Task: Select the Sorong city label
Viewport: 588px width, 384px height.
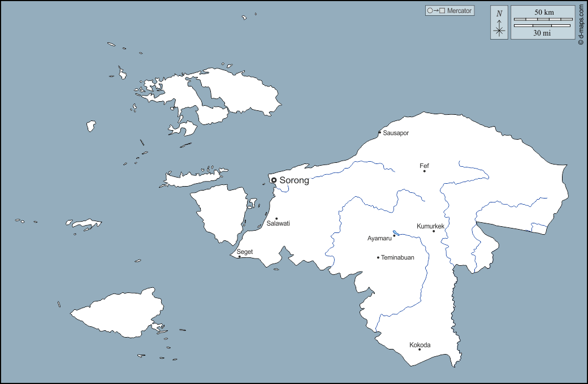Action: point(295,180)
